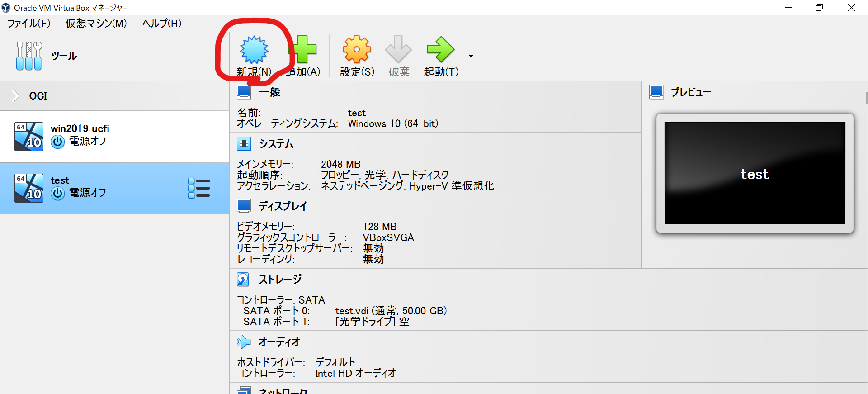Click the ネステッドページング acceleration value
The image size is (868, 394).
click(363, 186)
